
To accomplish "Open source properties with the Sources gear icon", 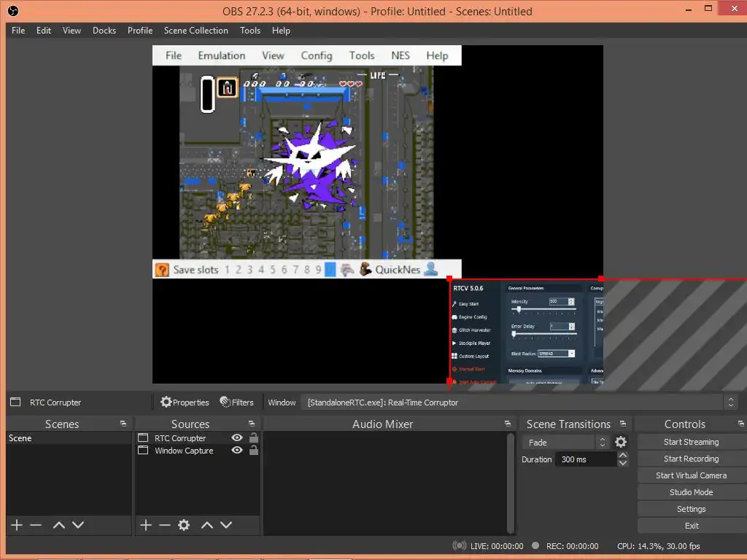I will (x=184, y=525).
